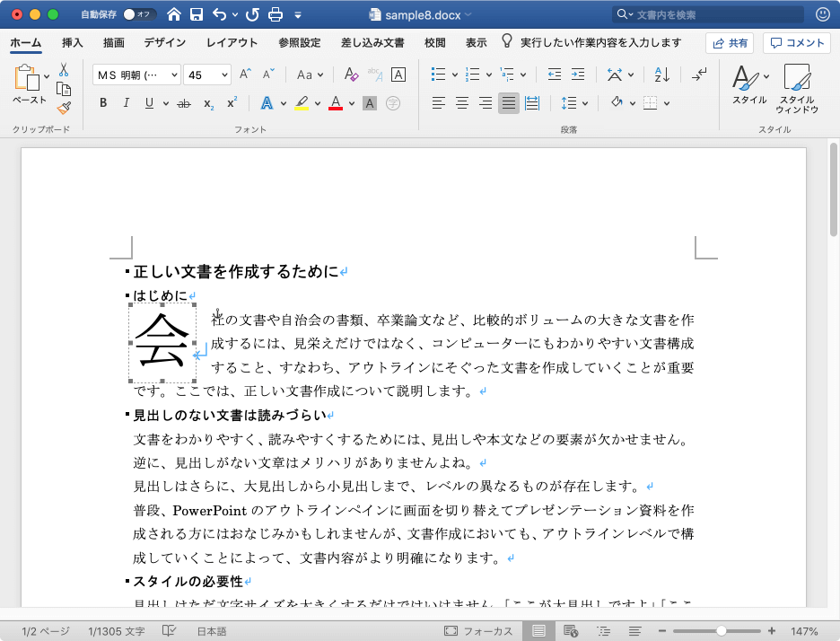Viewport: 840px width, 641px height.
Task: Adjust the zoom slider knob
Action: [722, 631]
